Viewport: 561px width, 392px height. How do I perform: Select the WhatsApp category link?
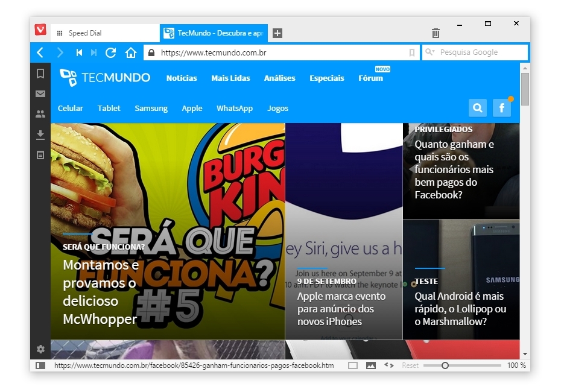234,109
